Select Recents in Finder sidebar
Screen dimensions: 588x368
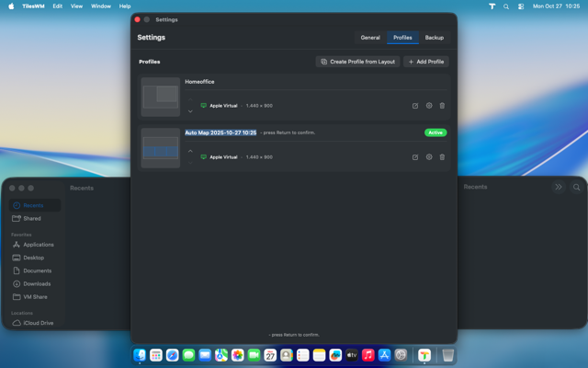35,205
